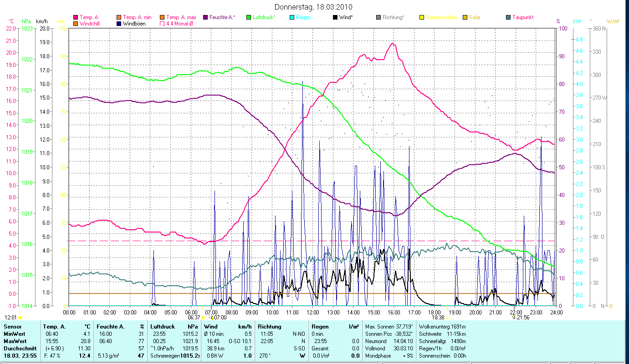Viewport: 629px width, 364px height.
Task: Click the teal Taupunkt legend square
Action: pyautogui.click(x=508, y=17)
